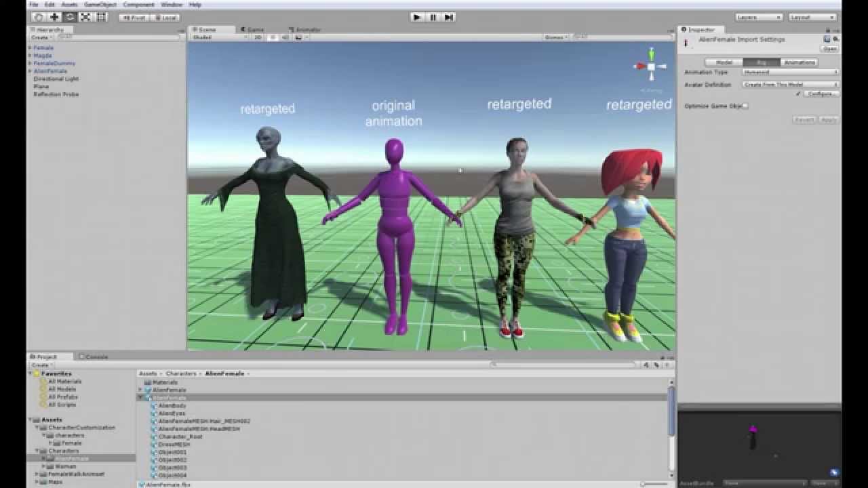This screenshot has height=488, width=868.
Task: Open the Layers dropdown
Action: point(759,17)
